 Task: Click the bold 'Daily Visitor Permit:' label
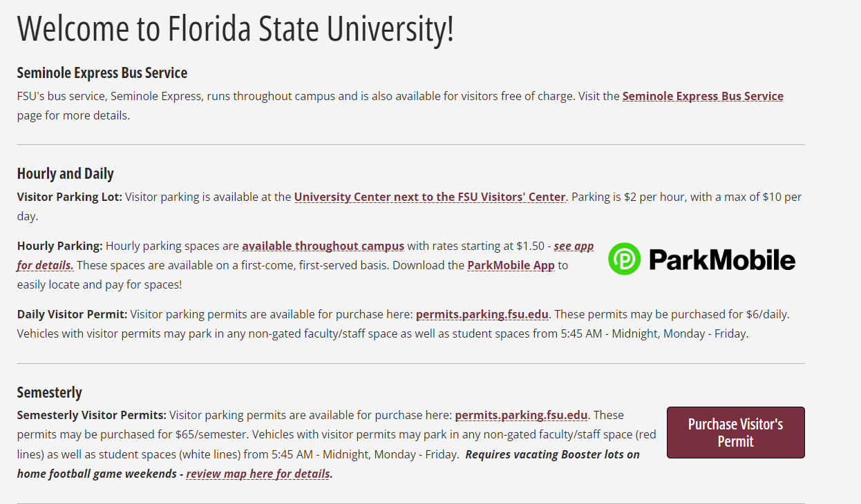(x=73, y=314)
